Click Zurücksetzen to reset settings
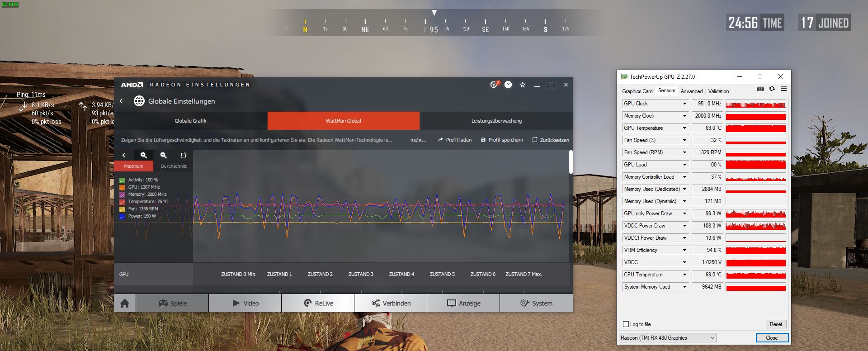The image size is (868, 351). click(x=551, y=140)
